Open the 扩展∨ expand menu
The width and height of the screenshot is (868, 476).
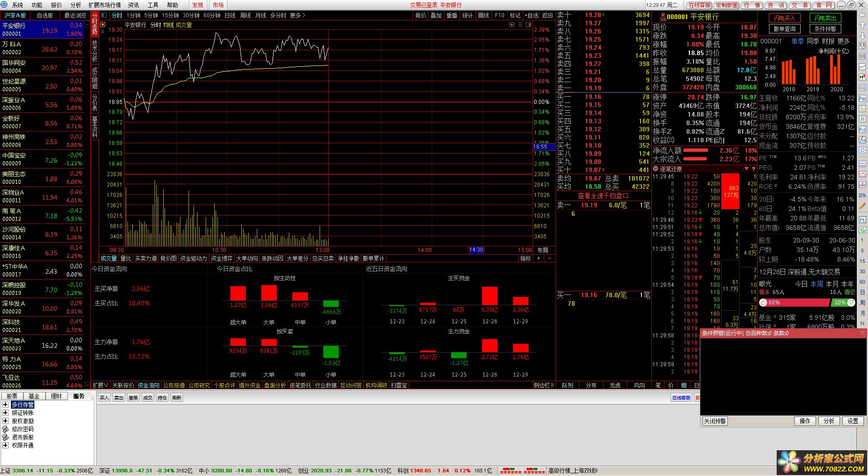[x=100, y=385]
